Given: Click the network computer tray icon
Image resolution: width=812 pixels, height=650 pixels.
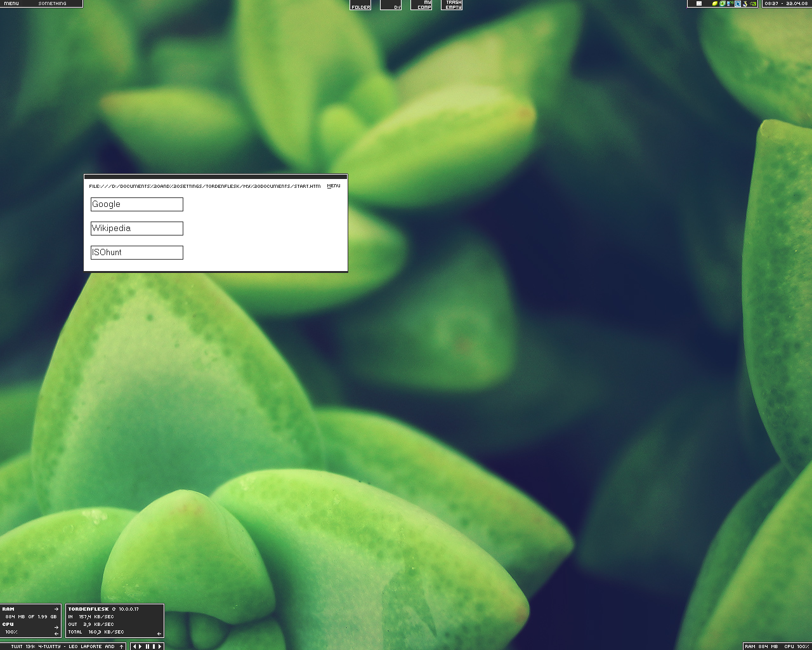Looking at the screenshot, I should (x=730, y=4).
